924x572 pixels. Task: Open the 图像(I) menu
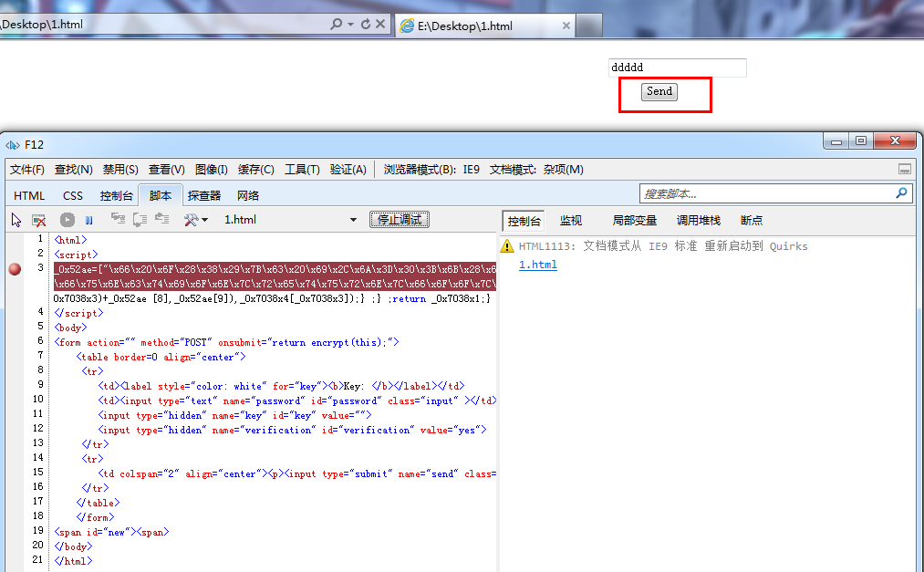[212, 170]
